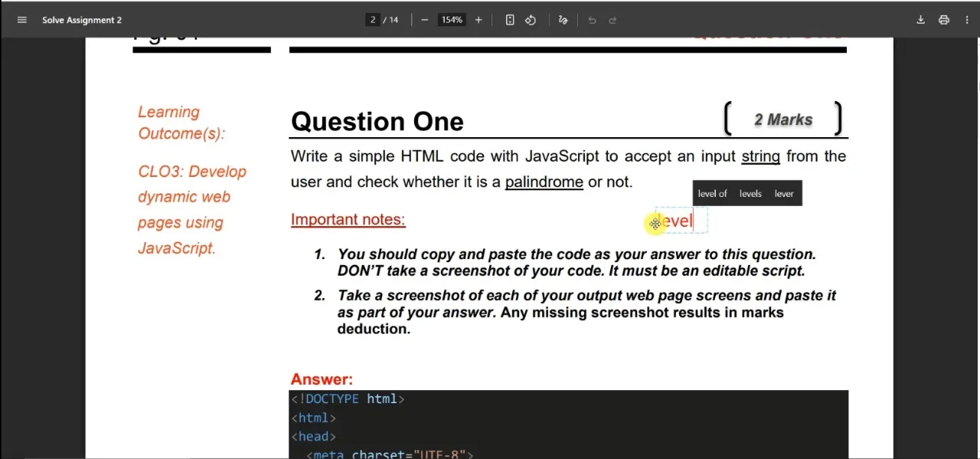Viewport: 980px width, 459px height.
Task: Open the more options menu
Action: (x=967, y=19)
